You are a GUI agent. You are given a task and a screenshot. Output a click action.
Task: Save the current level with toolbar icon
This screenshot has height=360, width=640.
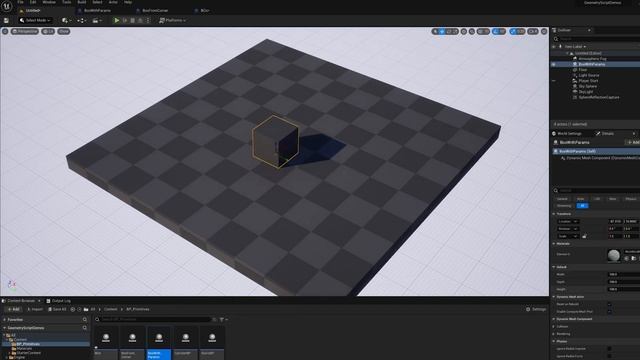coord(6,20)
